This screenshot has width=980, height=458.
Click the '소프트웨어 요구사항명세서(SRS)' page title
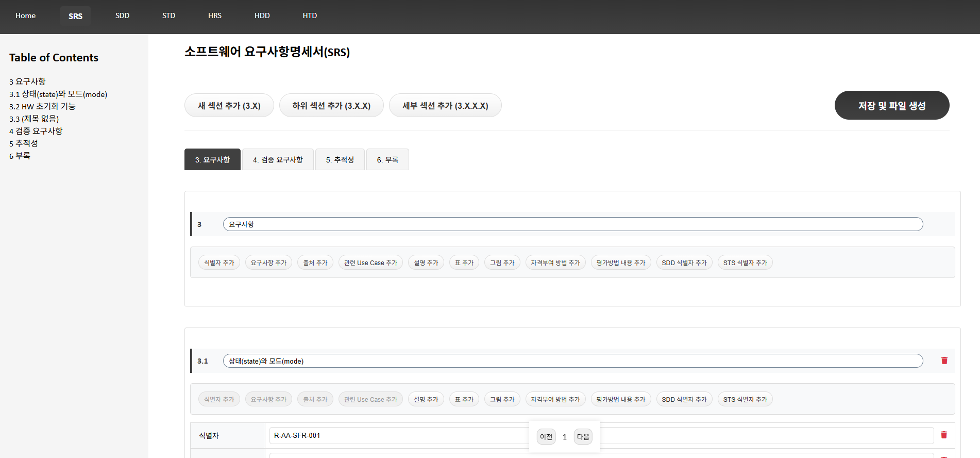[267, 52]
